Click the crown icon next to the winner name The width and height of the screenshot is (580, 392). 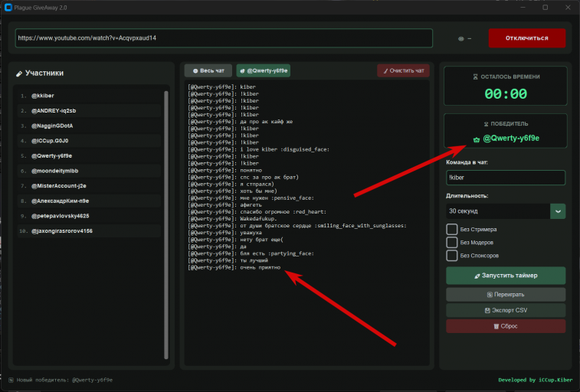pos(477,139)
